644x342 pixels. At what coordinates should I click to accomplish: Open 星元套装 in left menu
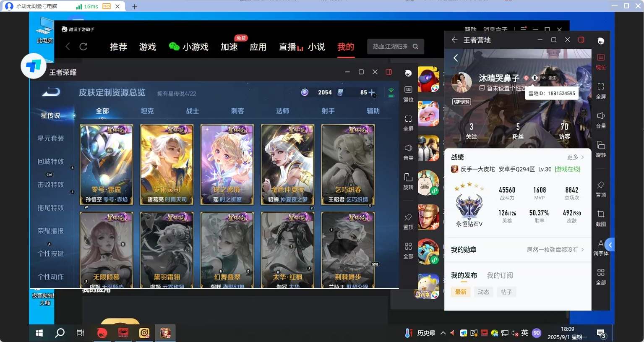point(51,138)
